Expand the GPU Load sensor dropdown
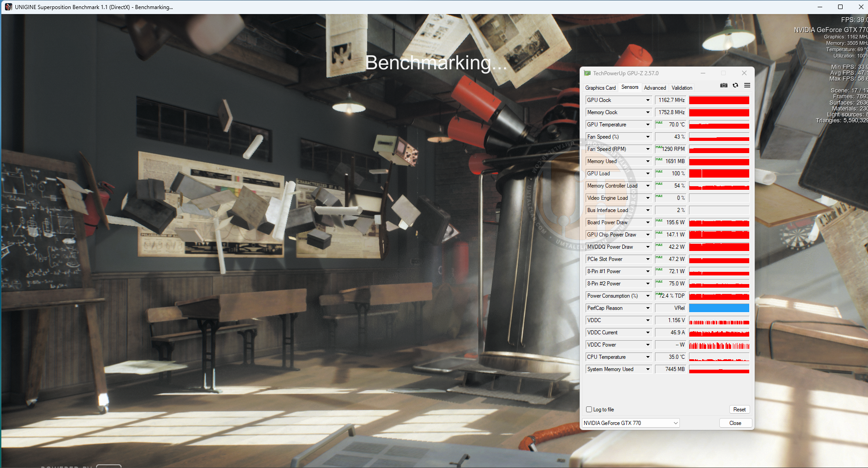This screenshot has width=868, height=468. tap(648, 174)
